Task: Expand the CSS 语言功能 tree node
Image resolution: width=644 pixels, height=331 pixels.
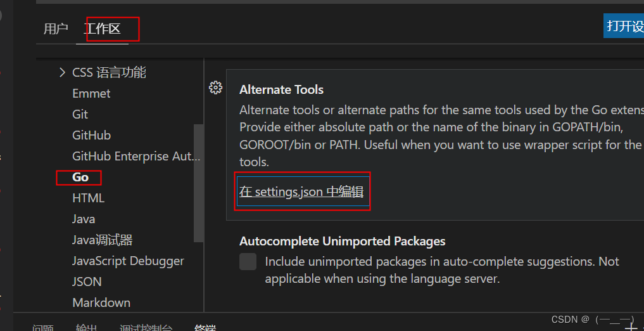Action: [62, 72]
